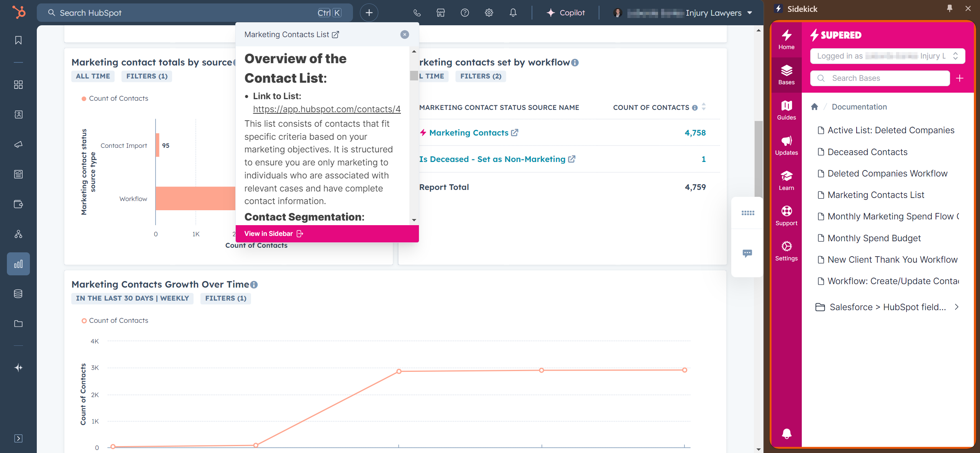
Task: Click ALL TIME filter on totals by source
Action: coord(93,76)
